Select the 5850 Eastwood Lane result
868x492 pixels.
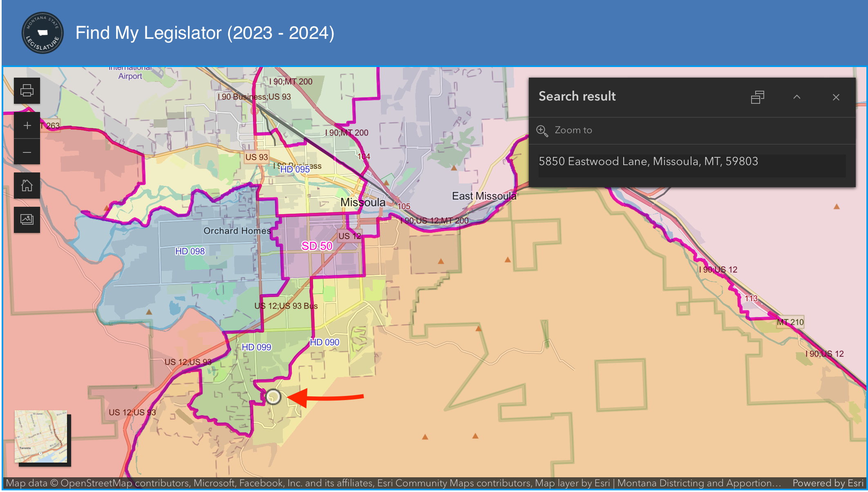pyautogui.click(x=648, y=161)
